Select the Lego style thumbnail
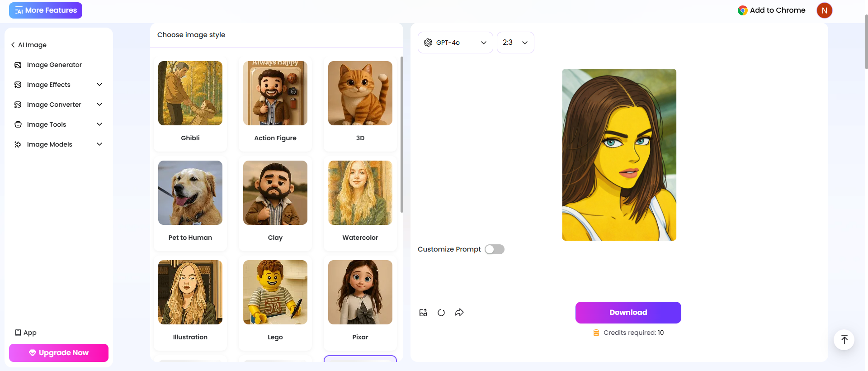 275,292
